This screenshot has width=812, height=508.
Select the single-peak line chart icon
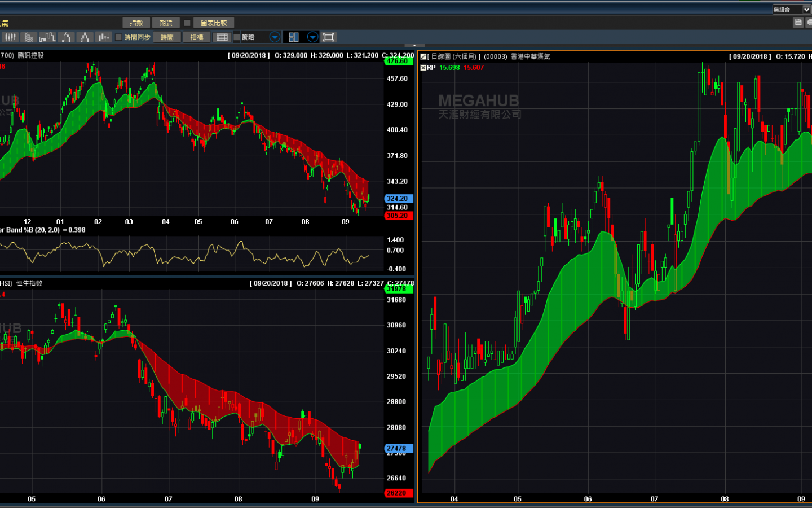pos(66,37)
